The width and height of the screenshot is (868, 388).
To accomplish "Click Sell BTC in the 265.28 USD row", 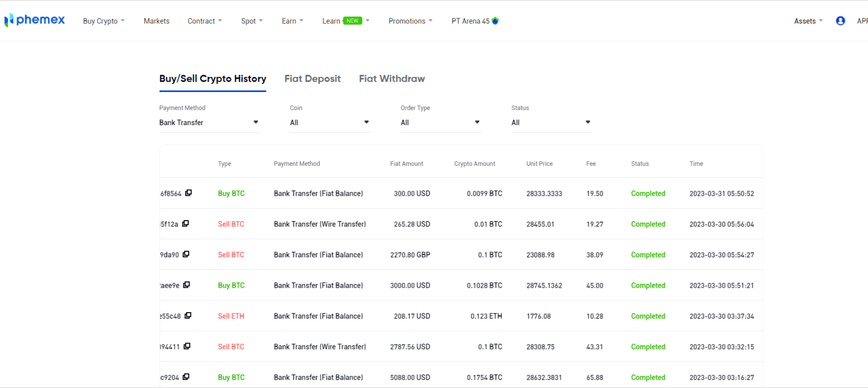I will (231, 224).
